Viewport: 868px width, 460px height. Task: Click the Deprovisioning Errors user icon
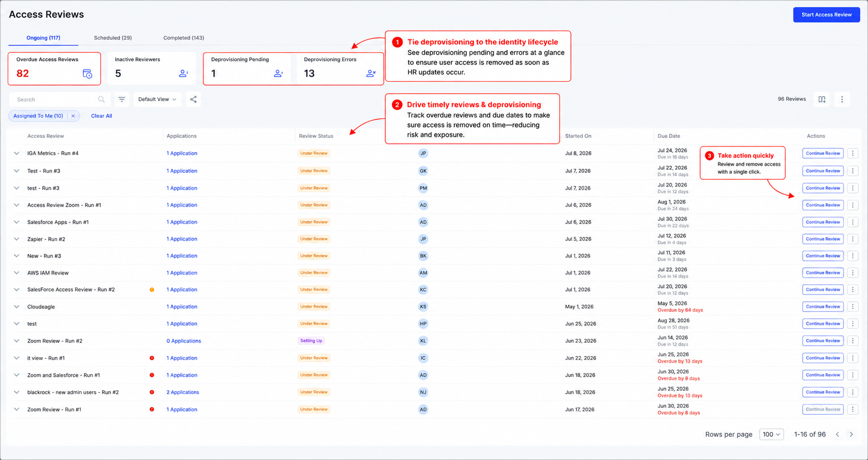point(371,74)
